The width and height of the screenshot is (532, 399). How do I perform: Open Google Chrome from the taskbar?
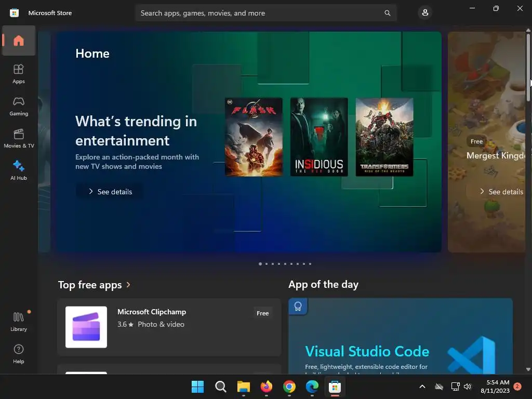[289, 387]
